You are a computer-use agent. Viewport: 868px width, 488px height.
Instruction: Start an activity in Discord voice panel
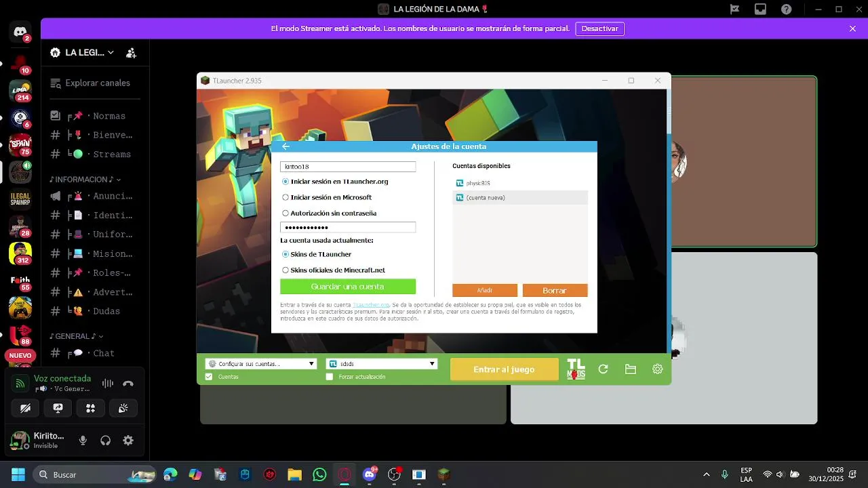tap(90, 408)
